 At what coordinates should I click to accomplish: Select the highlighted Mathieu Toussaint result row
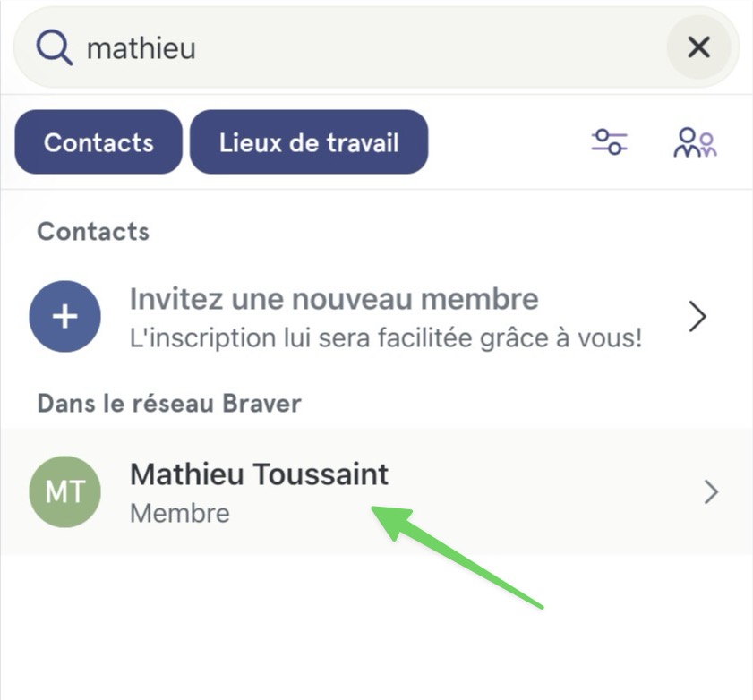click(x=376, y=491)
